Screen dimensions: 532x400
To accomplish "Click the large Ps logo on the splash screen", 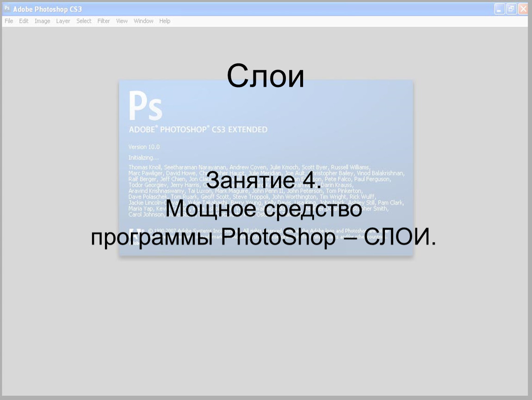I will point(146,106).
